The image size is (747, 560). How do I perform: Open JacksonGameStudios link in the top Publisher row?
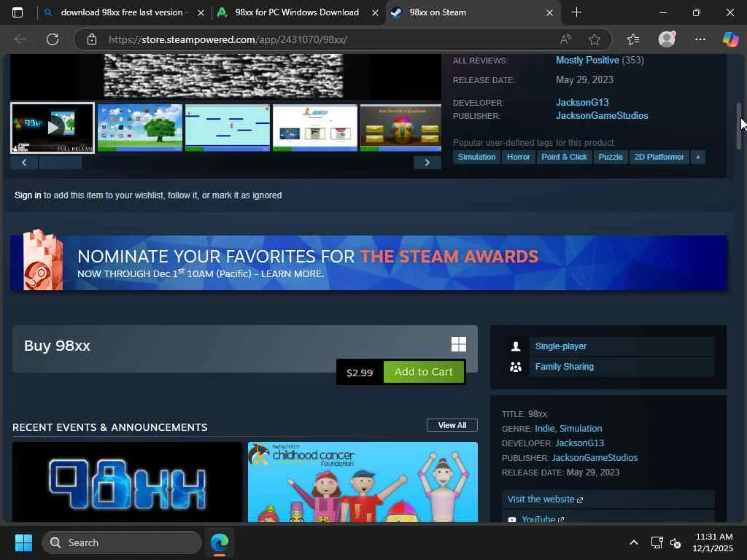[x=602, y=116]
